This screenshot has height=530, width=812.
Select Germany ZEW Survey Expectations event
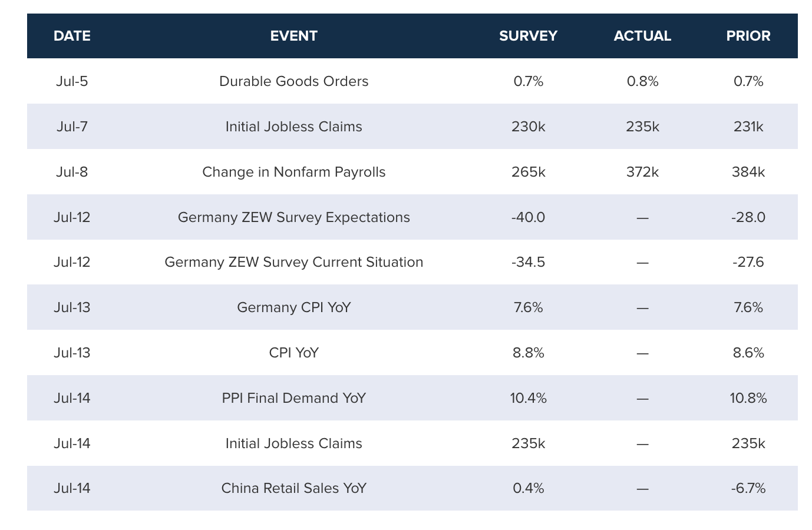click(293, 217)
